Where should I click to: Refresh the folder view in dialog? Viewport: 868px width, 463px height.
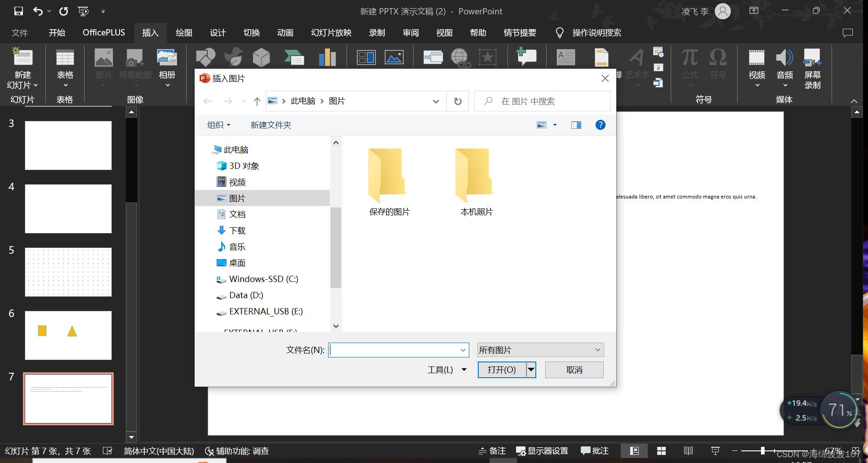pos(458,101)
